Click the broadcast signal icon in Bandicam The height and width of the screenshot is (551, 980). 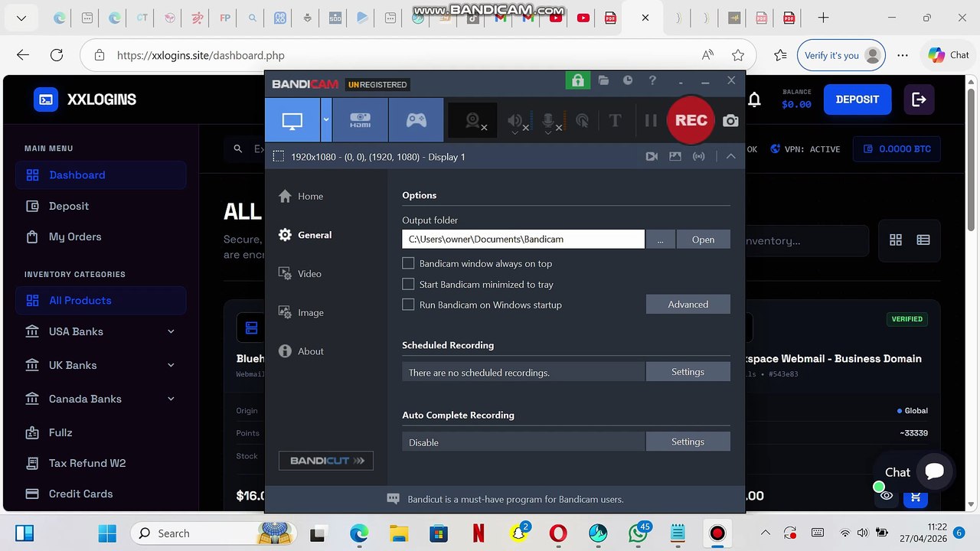699,156
